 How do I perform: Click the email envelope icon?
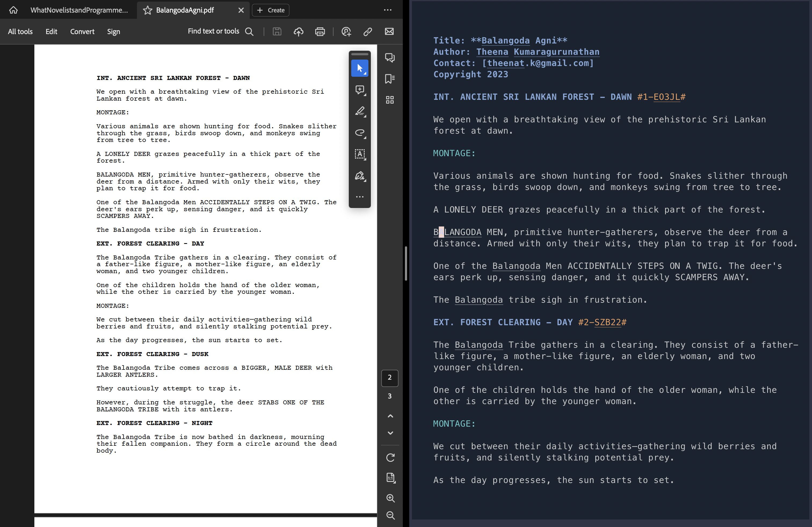pyautogui.click(x=389, y=32)
